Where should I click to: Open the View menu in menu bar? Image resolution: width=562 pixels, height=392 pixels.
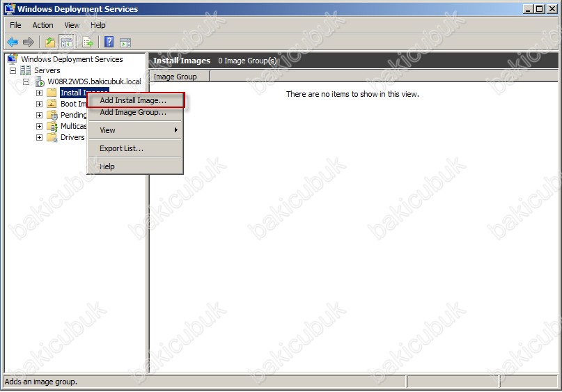point(72,25)
